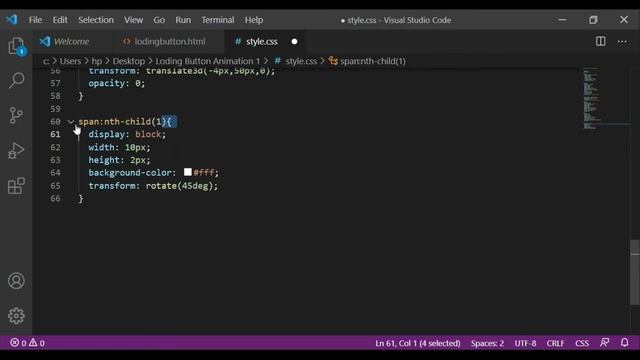Open notifications bell in status bar
Screen dimensions: 640x360
(624, 343)
